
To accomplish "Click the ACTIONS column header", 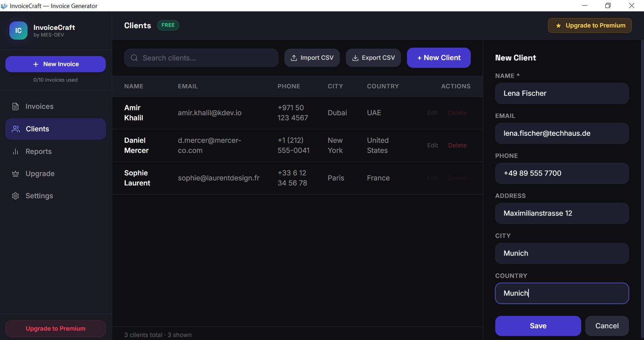I will tap(456, 86).
